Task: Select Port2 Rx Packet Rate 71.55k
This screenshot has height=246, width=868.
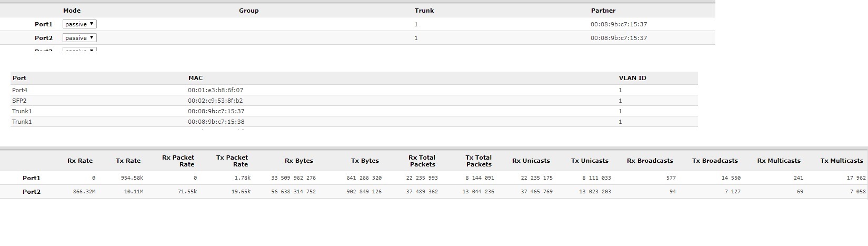Action: coord(187,192)
